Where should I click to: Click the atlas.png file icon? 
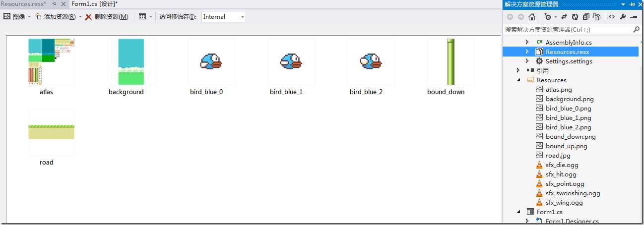click(539, 90)
